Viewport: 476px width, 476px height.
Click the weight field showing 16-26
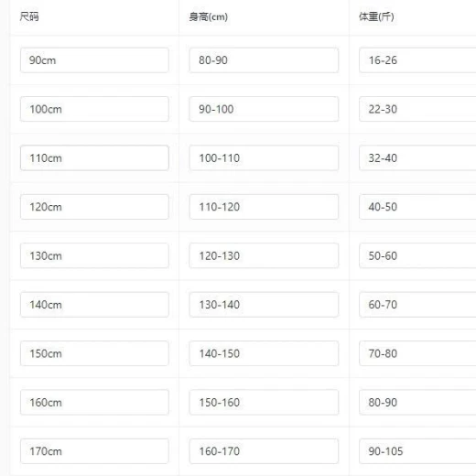pos(417,60)
